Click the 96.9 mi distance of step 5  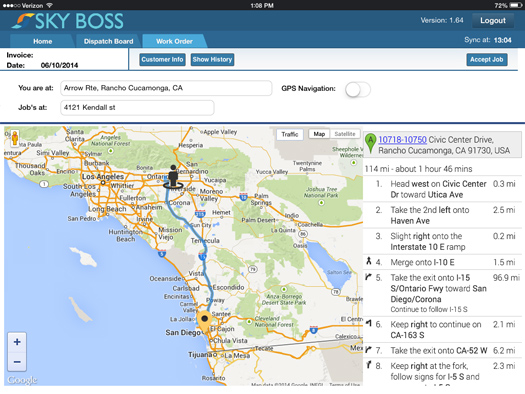(x=506, y=278)
